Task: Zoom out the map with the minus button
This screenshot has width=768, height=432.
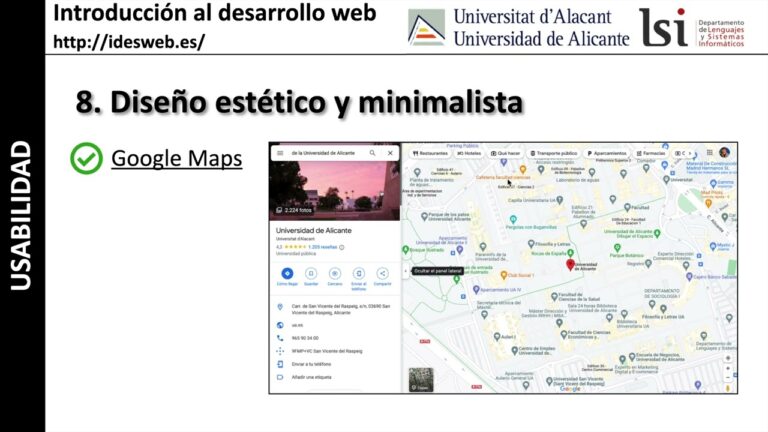Action: (x=728, y=378)
